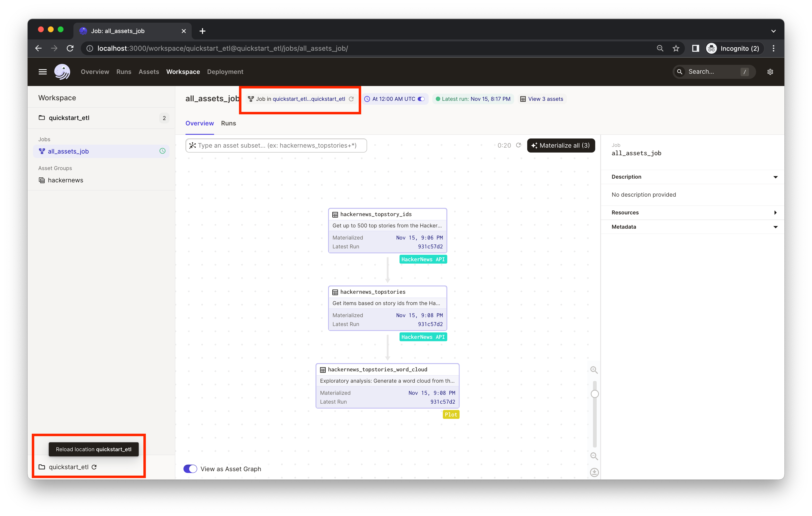The height and width of the screenshot is (516, 812).
Task: Click graph zoom-out magnifier icon
Action: click(x=594, y=456)
